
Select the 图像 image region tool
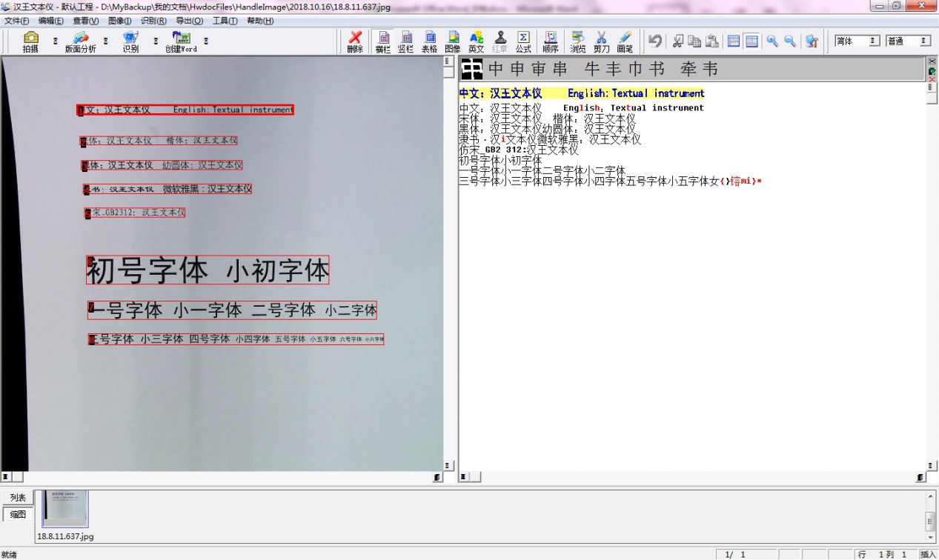pyautogui.click(x=453, y=41)
